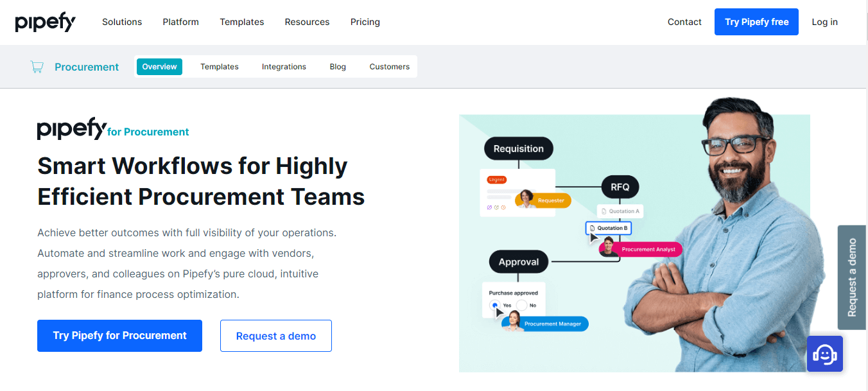The image size is (868, 391).
Task: Open the chat support widget
Action: pyautogui.click(x=824, y=354)
